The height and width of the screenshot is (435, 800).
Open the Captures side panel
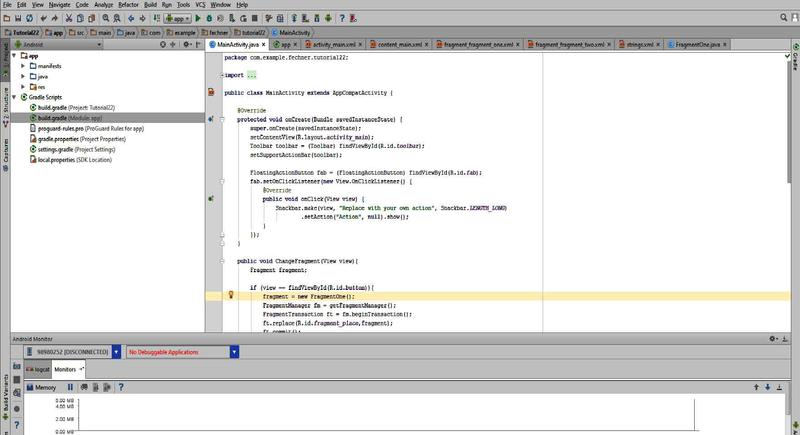[x=6, y=155]
